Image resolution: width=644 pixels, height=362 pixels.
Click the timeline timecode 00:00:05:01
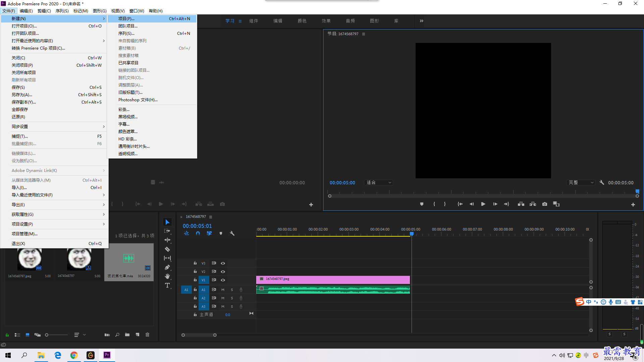(x=197, y=226)
